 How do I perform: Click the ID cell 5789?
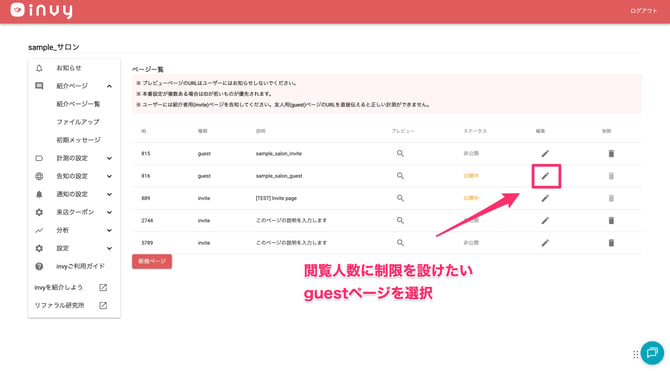(x=147, y=242)
